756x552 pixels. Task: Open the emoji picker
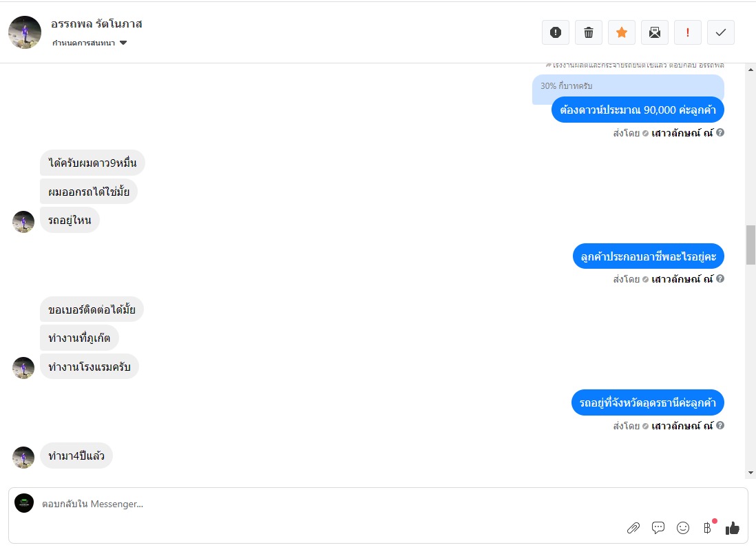point(683,528)
